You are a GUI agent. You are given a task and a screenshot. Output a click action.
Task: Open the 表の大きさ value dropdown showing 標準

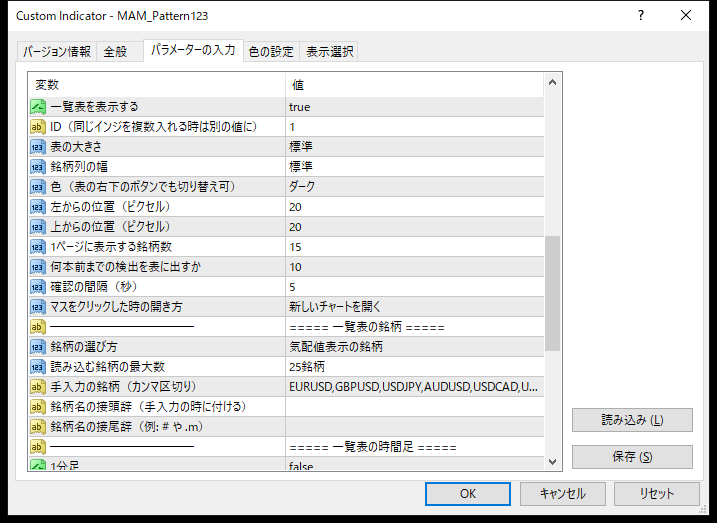click(x=415, y=147)
